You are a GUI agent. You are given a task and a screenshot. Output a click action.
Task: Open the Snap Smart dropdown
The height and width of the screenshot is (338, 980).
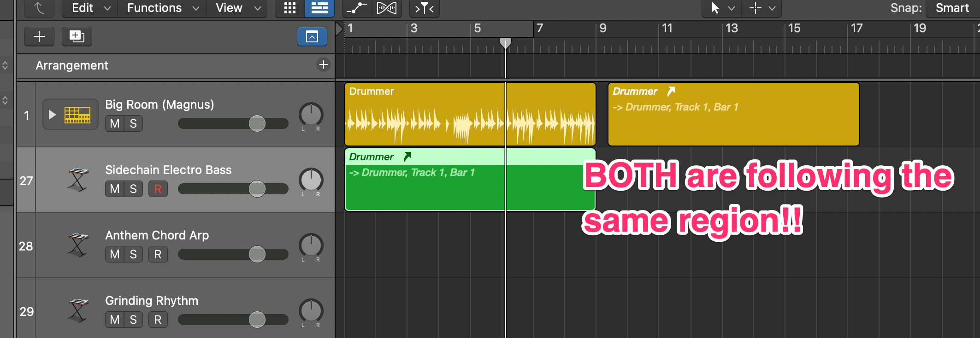point(952,8)
